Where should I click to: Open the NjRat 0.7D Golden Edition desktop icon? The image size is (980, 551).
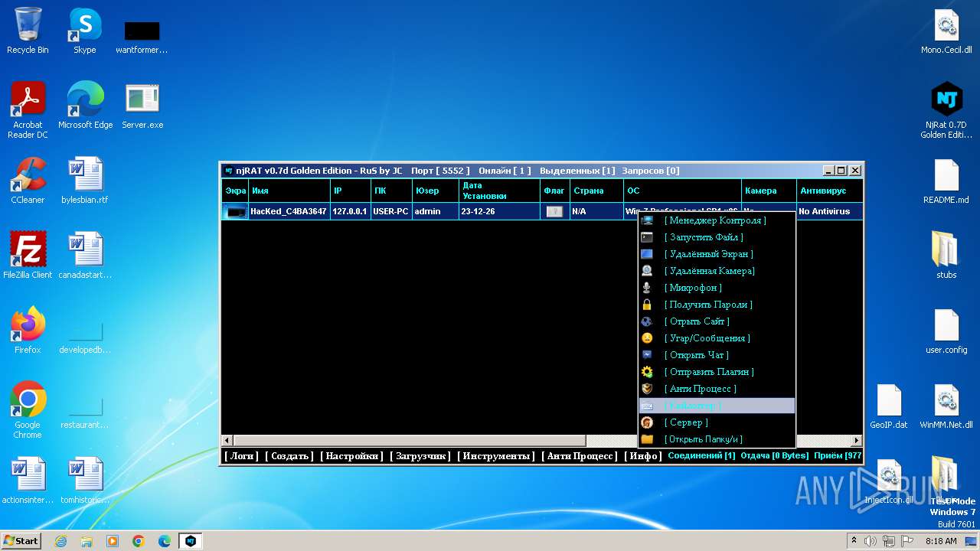click(946, 111)
